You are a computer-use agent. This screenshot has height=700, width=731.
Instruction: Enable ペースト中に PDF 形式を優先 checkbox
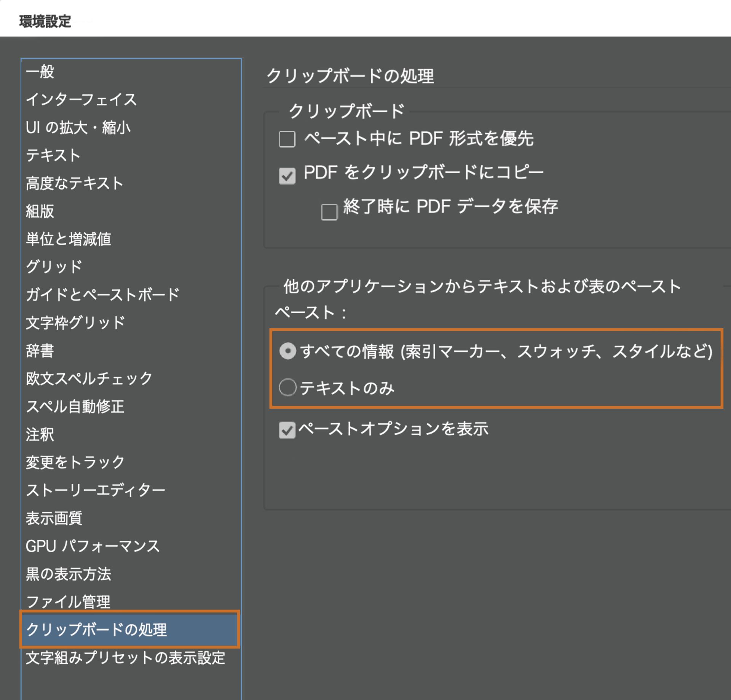(x=287, y=140)
